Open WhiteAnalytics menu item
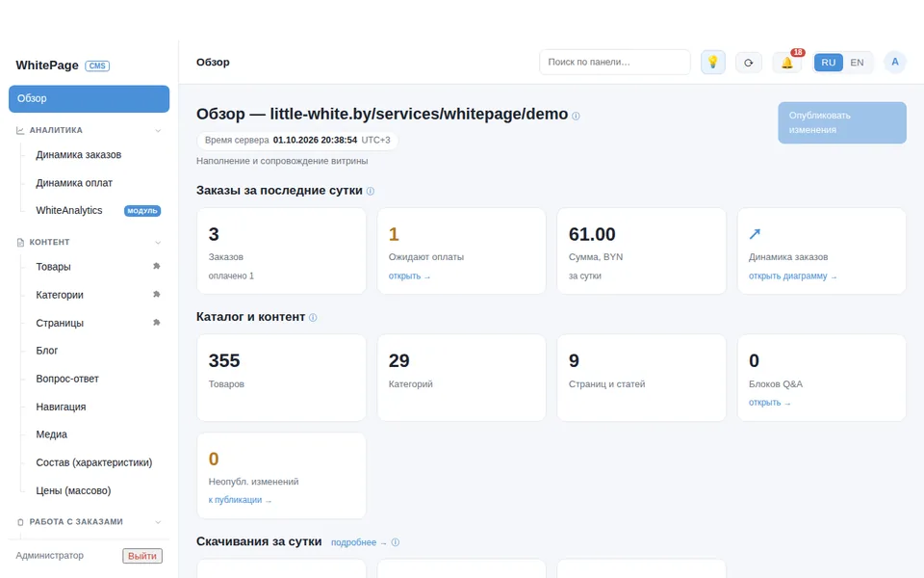This screenshot has height=578, width=924. tap(69, 211)
